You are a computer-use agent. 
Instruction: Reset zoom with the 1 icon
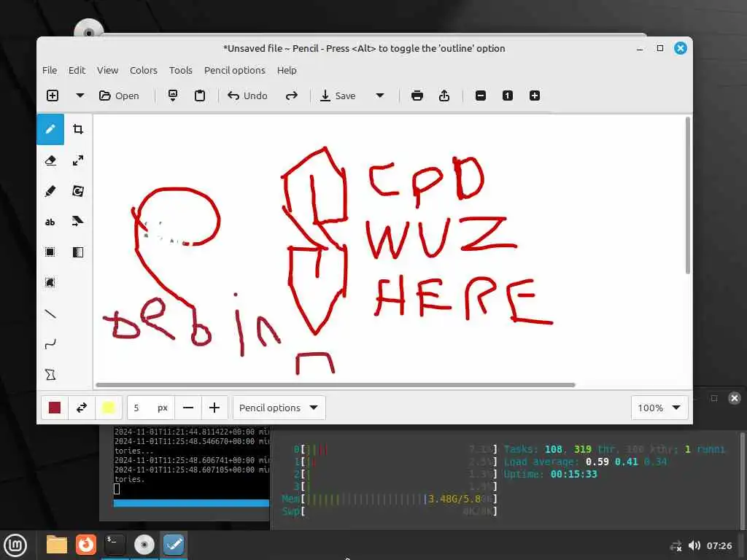click(508, 96)
